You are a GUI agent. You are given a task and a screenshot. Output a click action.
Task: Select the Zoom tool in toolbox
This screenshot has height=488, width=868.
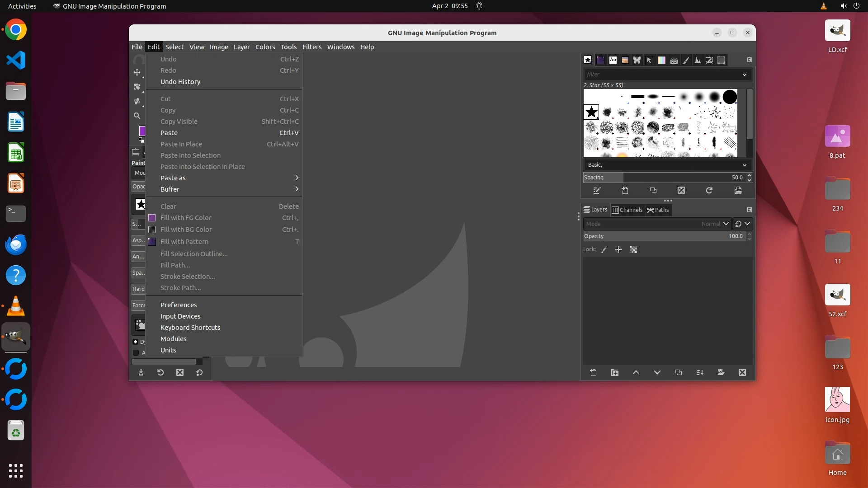point(137,116)
